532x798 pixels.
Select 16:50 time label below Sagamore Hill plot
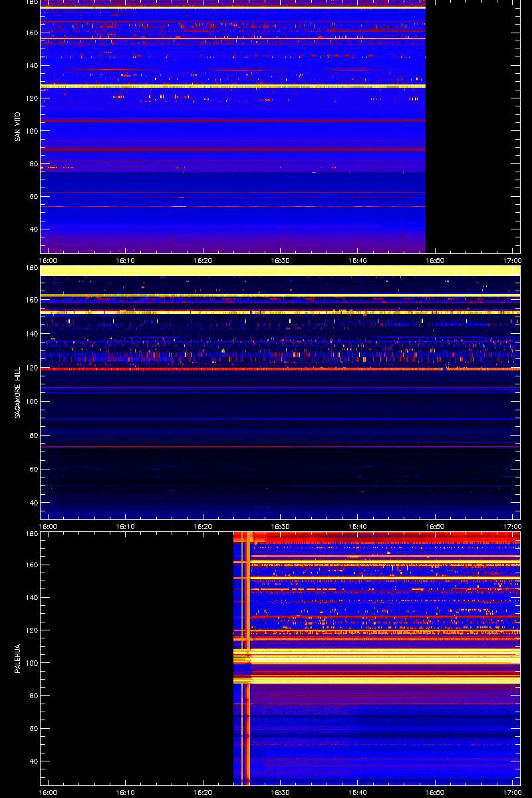[x=435, y=527]
